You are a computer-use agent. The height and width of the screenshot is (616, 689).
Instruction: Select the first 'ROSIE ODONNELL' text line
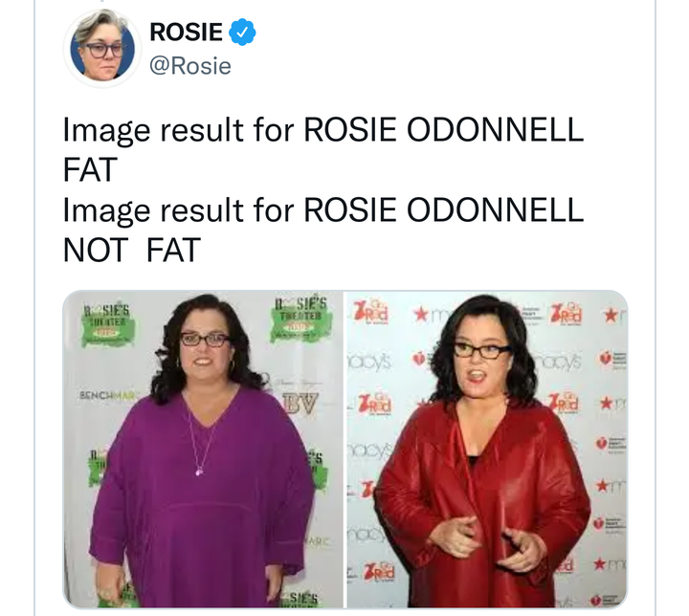443,130
